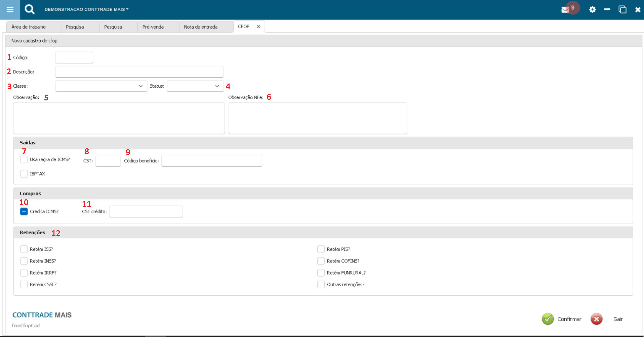644x337 pixels.
Task: Focus the Observação NFe text area
Action: (x=318, y=118)
